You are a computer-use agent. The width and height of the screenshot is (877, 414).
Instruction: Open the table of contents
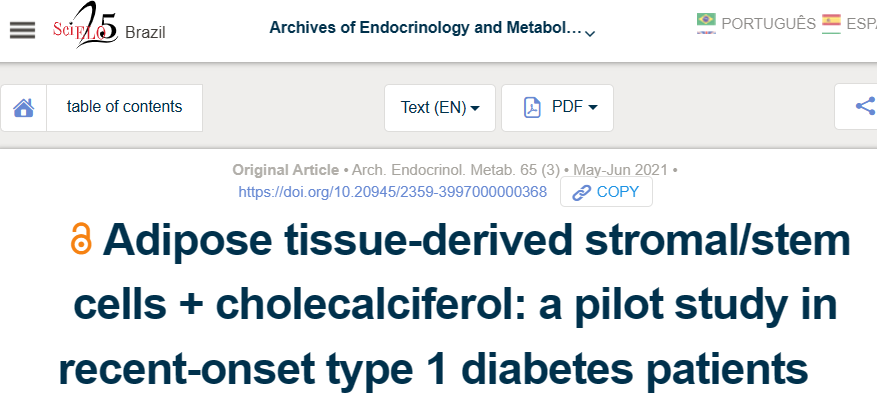(124, 107)
